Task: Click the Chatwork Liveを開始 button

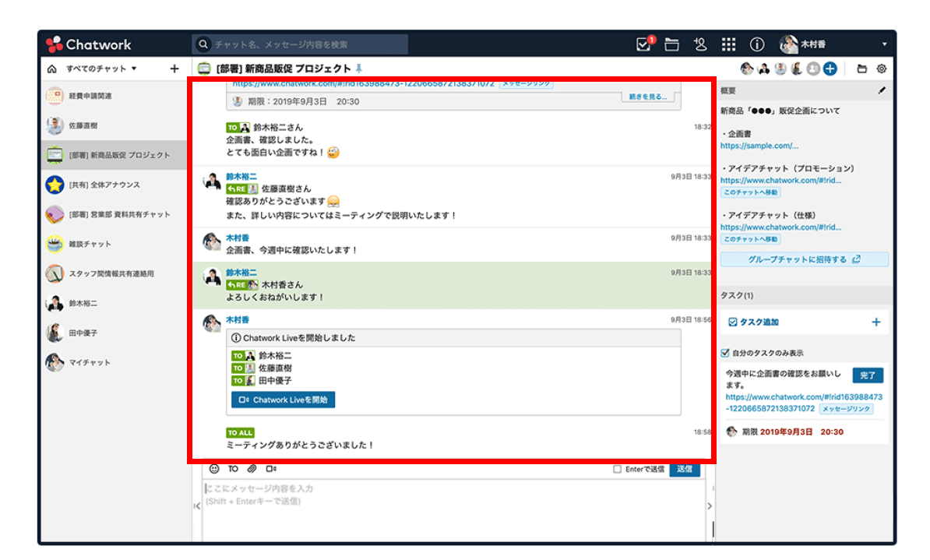Action: tap(283, 400)
